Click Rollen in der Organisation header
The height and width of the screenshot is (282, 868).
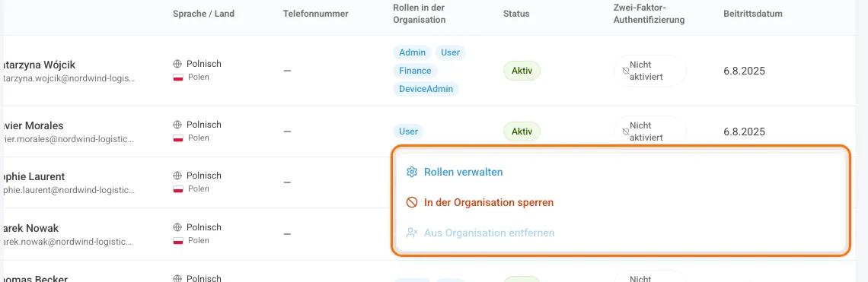click(420, 14)
